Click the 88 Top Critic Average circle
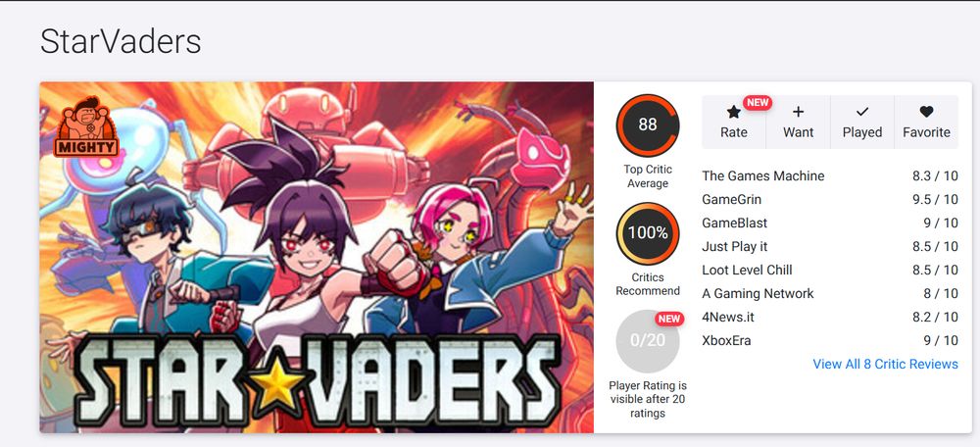 pos(648,125)
